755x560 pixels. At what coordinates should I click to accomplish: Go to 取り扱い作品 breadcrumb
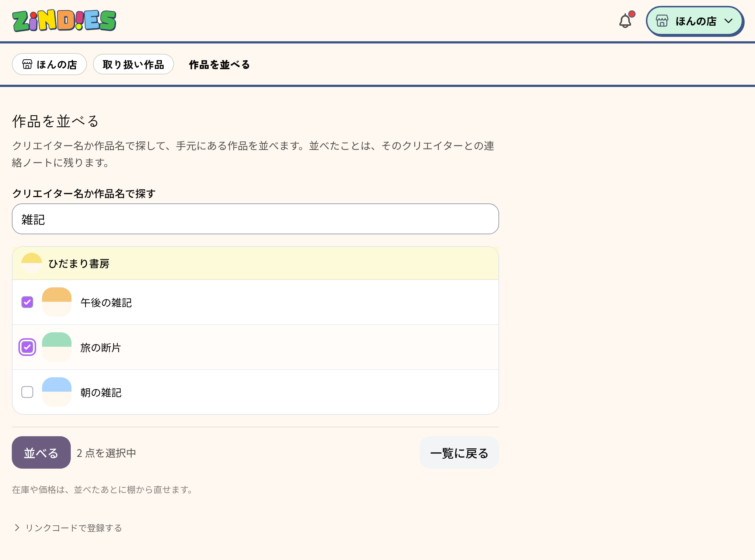133,64
